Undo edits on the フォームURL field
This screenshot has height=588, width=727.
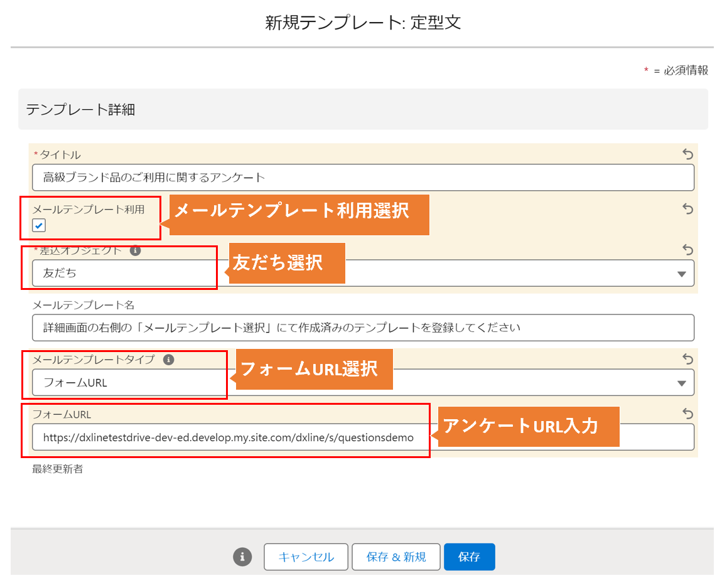687,414
